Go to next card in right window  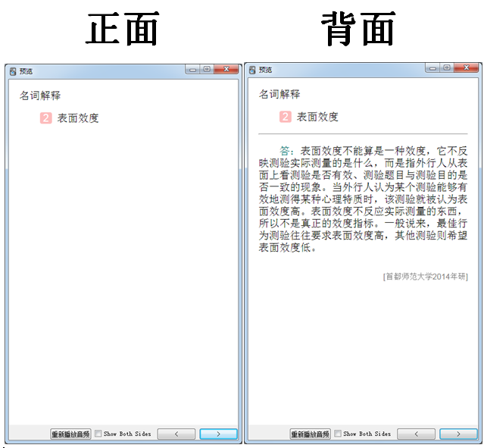(458, 434)
